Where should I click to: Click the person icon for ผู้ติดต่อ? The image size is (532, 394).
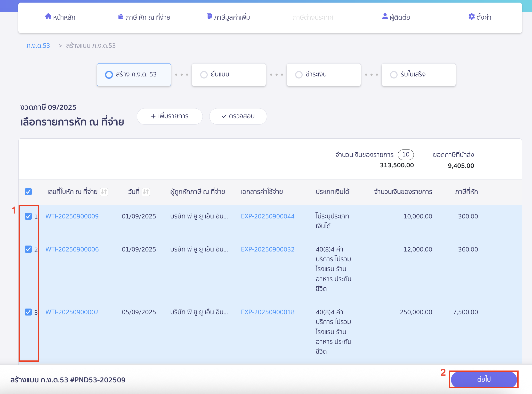coord(385,17)
